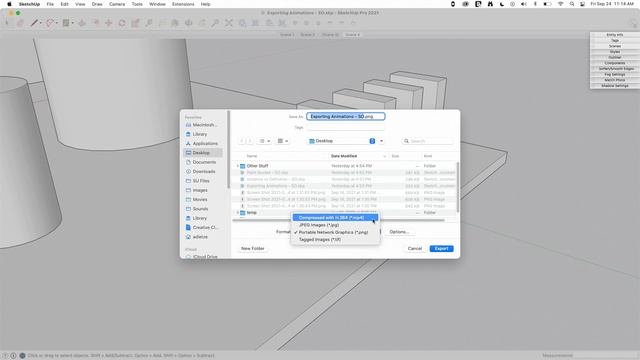The image size is (640, 360).
Task: Select Documents in sidebar
Action: click(x=203, y=162)
